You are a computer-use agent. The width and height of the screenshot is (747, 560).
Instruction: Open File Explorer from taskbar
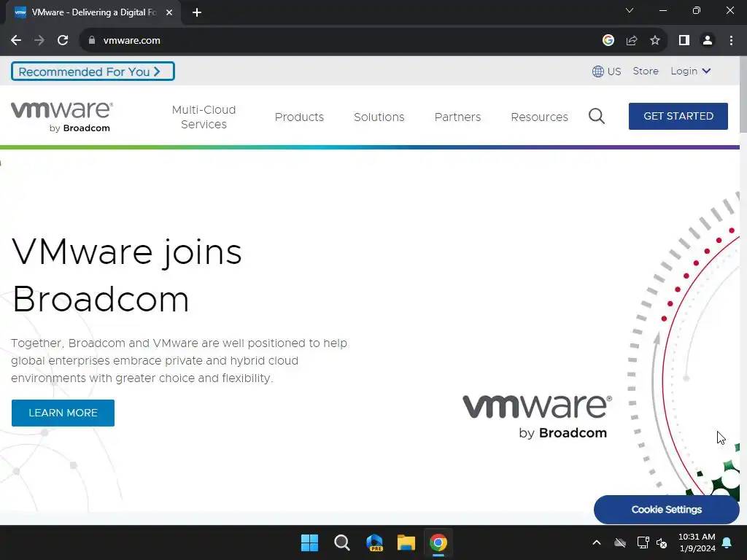pos(406,542)
